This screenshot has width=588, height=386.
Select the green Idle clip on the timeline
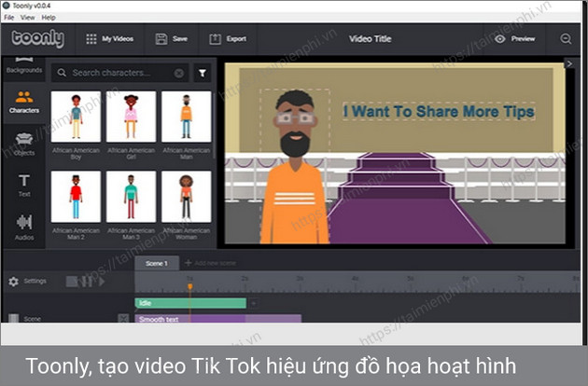pyautogui.click(x=190, y=303)
